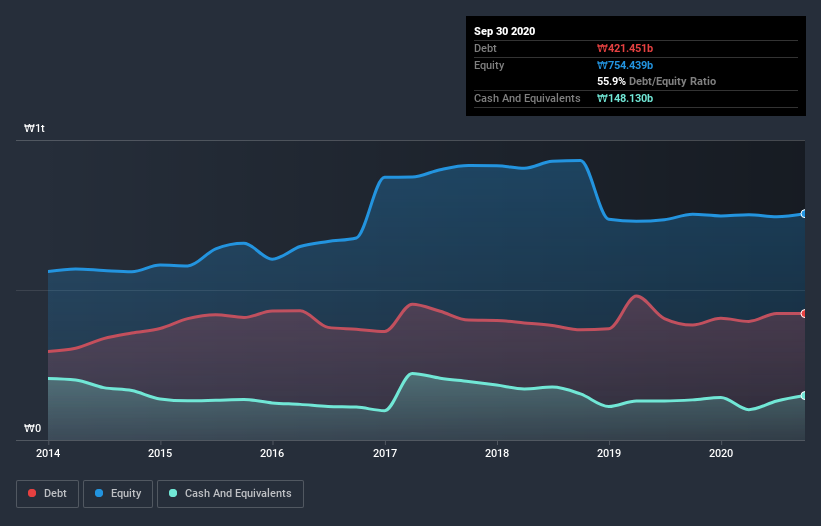Click the Debt endpoint marker on the red line
The width and height of the screenshot is (821, 526).
[x=804, y=314]
